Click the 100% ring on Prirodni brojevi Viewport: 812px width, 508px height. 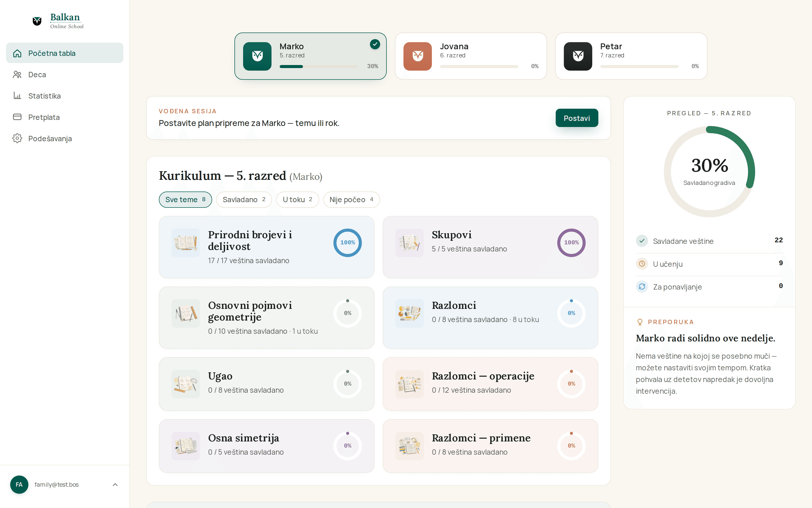pyautogui.click(x=347, y=243)
